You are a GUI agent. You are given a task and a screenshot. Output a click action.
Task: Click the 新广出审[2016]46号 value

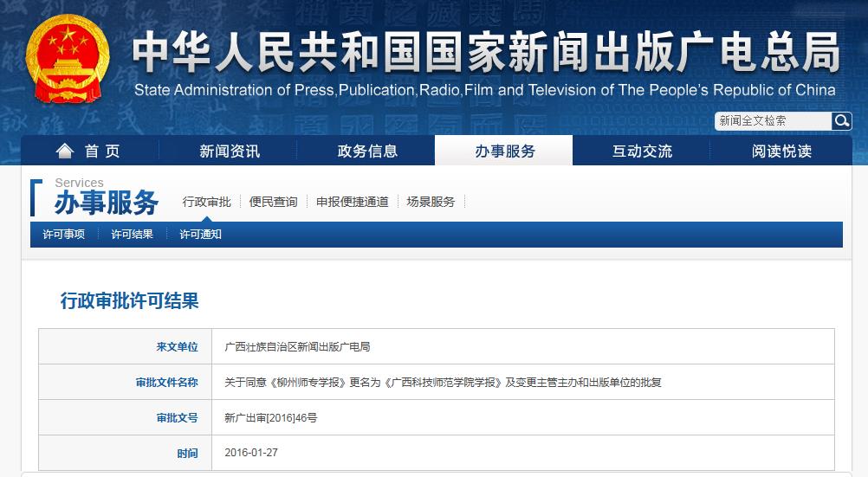(270, 418)
